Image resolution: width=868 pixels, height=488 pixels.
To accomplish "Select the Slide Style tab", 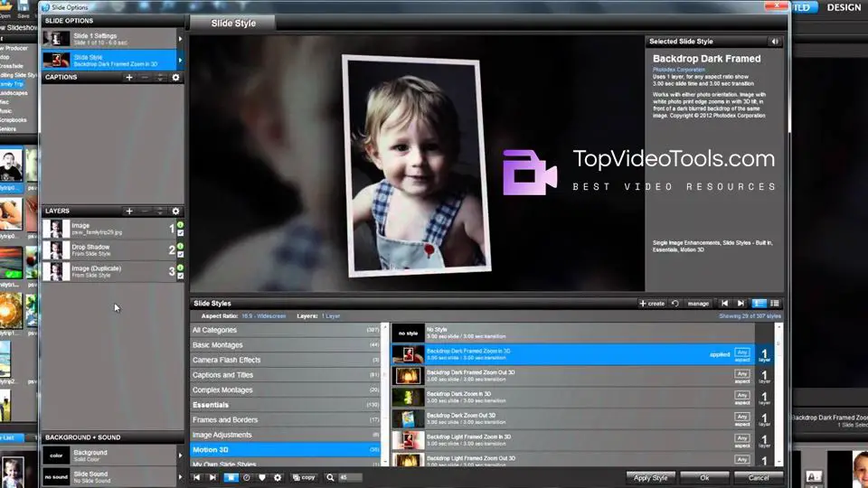I will coord(233,23).
